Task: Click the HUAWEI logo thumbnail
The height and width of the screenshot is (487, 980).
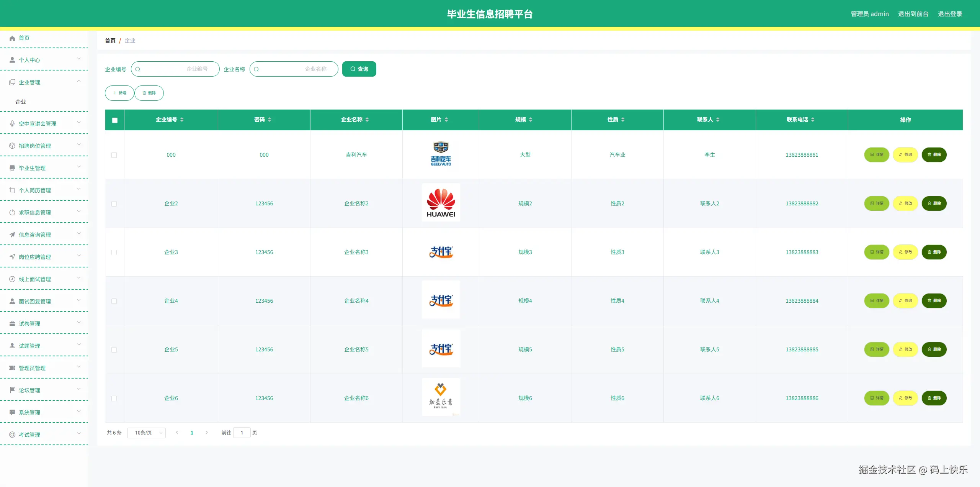Action: pos(441,203)
